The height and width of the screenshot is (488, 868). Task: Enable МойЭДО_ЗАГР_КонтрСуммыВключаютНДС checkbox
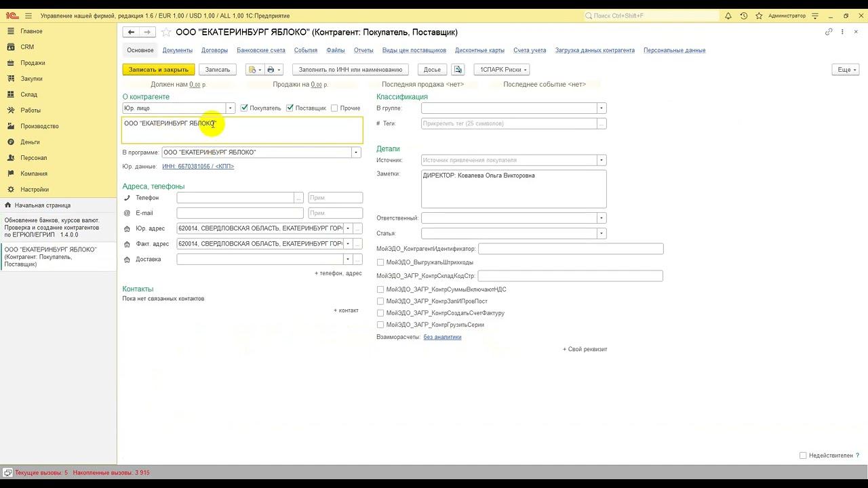[x=380, y=289]
